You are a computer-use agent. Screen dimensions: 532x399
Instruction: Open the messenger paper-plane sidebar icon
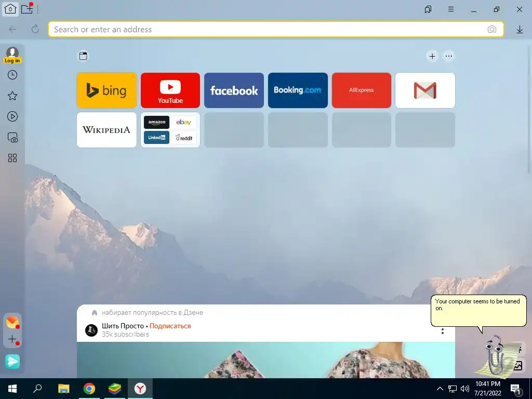point(12,362)
